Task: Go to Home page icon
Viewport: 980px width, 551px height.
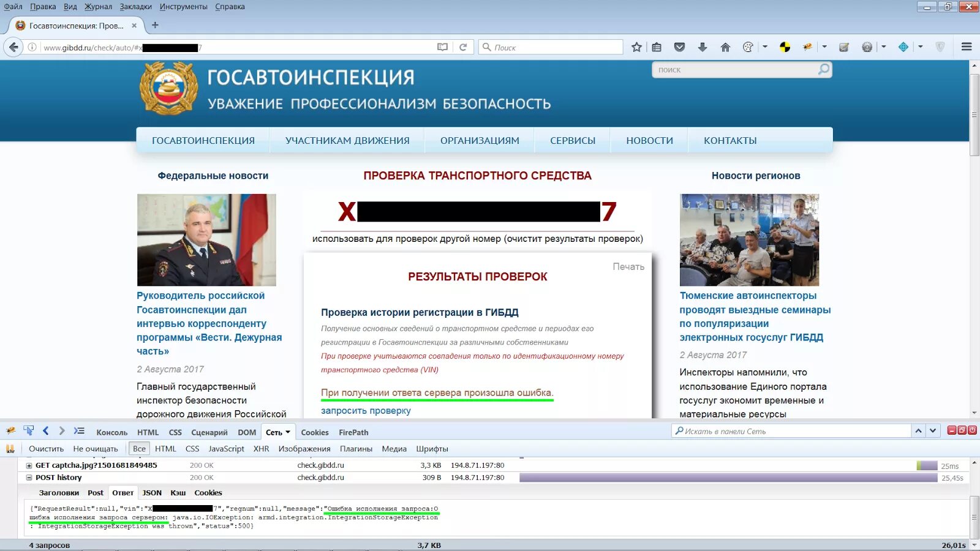Action: coord(725,47)
